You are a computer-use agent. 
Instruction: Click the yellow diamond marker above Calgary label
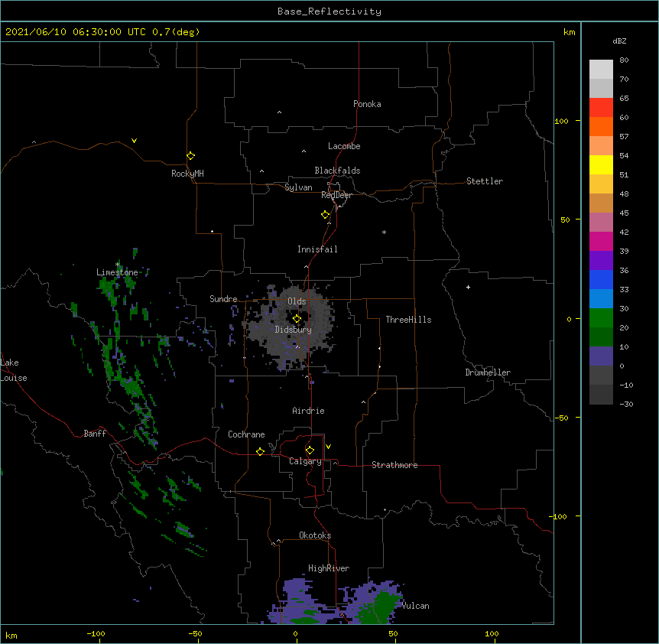click(x=310, y=450)
